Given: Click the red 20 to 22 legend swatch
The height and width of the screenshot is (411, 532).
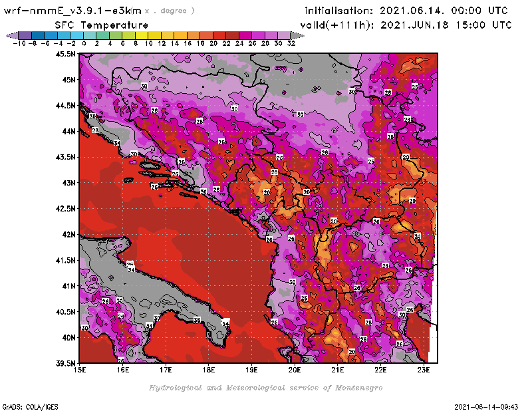Looking at the screenshot, I should coord(219,35).
